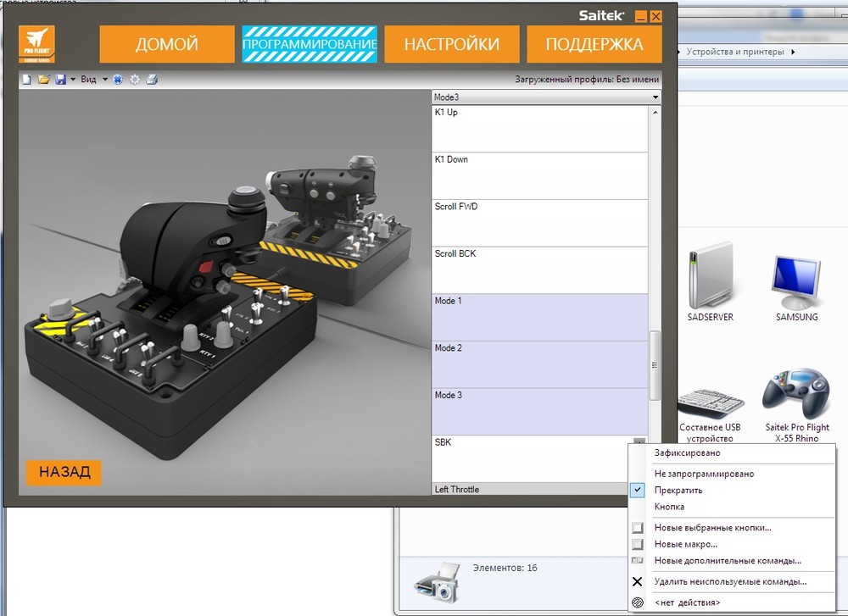Viewport: 848px width, 616px height.
Task: Create a new profile with the blank page icon
Action: click(x=26, y=80)
